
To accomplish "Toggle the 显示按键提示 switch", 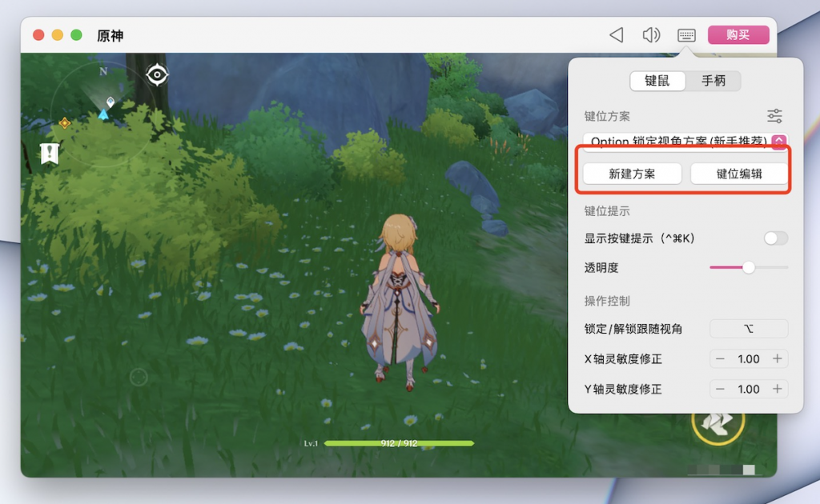I will [775, 238].
